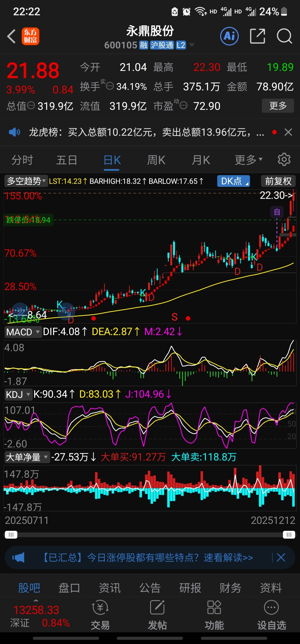
Task: Tap the megaphone icon in blue banner
Action: click(x=18, y=557)
